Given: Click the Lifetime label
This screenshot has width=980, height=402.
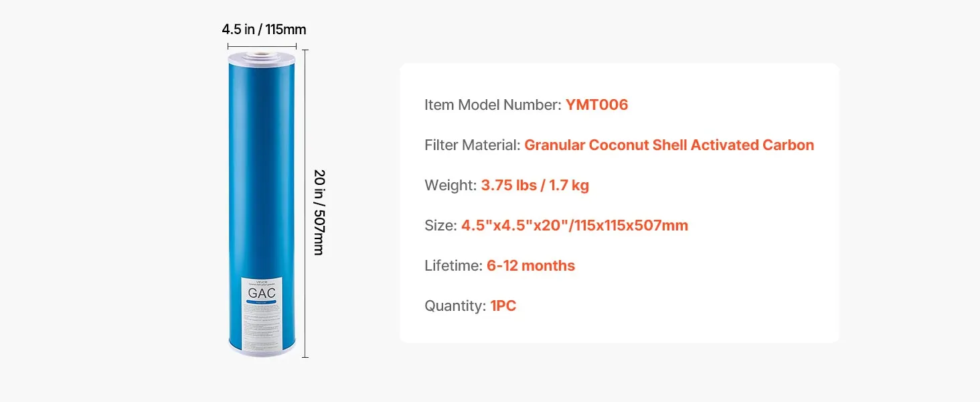Looking at the screenshot, I should tap(453, 265).
